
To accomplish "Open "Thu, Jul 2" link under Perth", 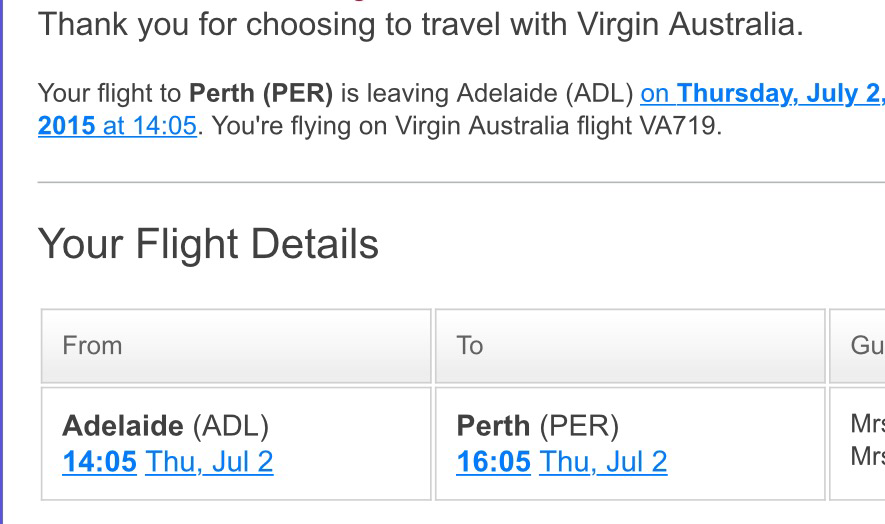I will tap(603, 462).
